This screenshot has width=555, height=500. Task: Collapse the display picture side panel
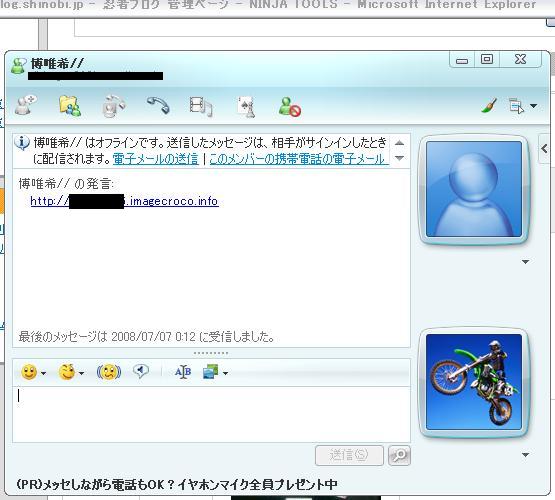point(544,149)
